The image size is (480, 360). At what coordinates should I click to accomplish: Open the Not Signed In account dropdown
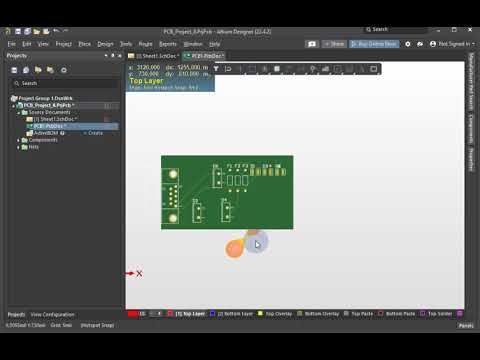pyautogui.click(x=452, y=44)
